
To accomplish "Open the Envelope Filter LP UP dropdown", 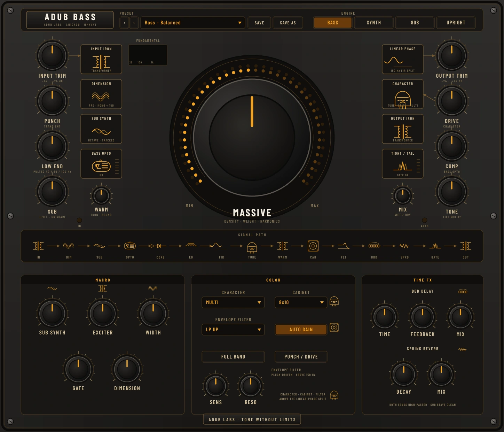I will pos(233,330).
